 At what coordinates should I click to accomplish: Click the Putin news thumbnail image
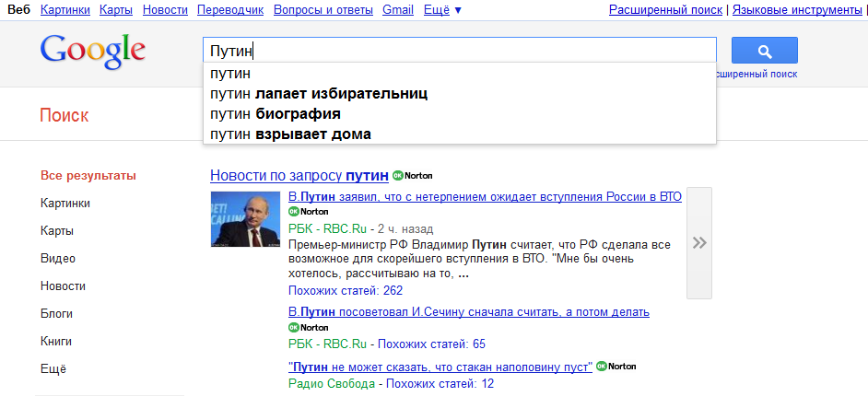click(246, 219)
